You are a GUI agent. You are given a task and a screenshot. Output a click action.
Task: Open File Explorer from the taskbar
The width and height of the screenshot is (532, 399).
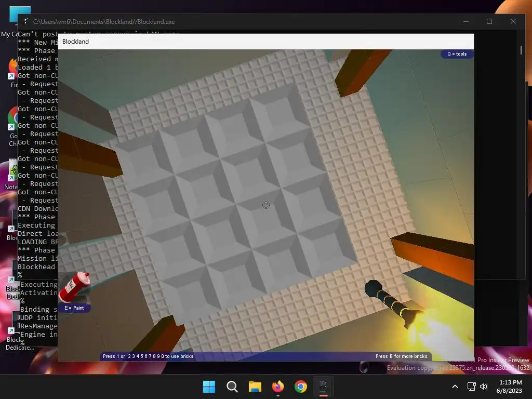pyautogui.click(x=255, y=387)
